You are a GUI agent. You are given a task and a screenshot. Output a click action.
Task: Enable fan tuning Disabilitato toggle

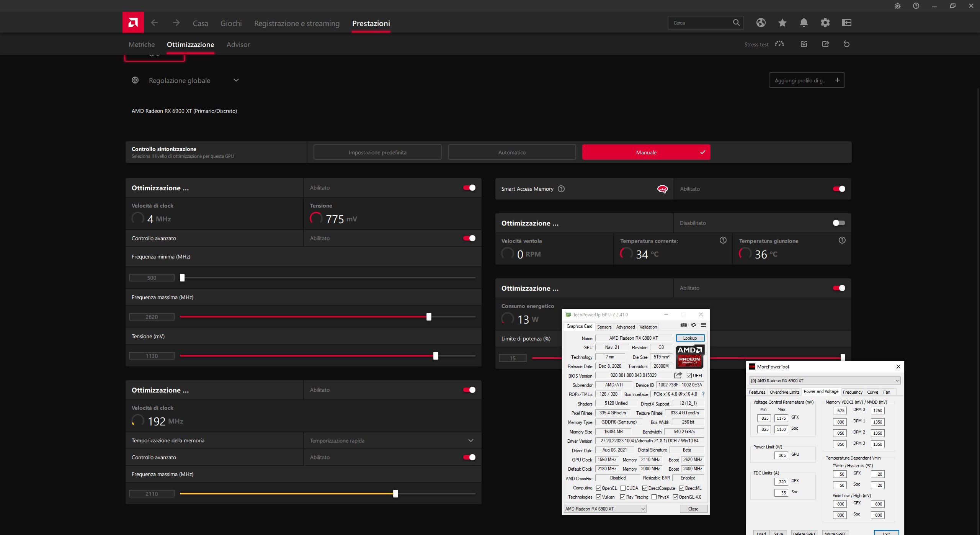[839, 223]
